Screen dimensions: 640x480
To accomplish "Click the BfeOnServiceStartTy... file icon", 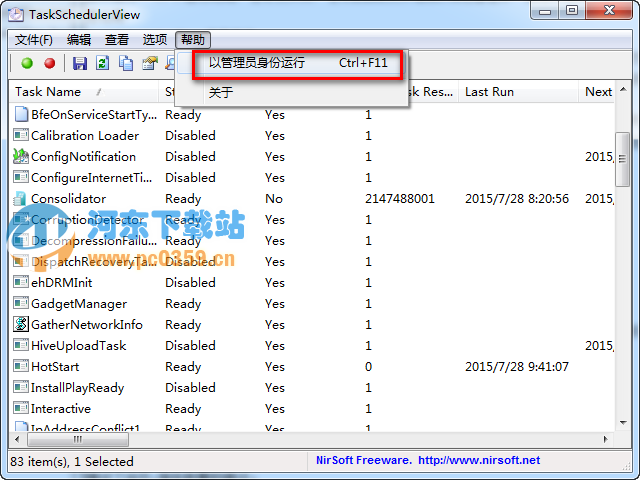I will pos(21,114).
